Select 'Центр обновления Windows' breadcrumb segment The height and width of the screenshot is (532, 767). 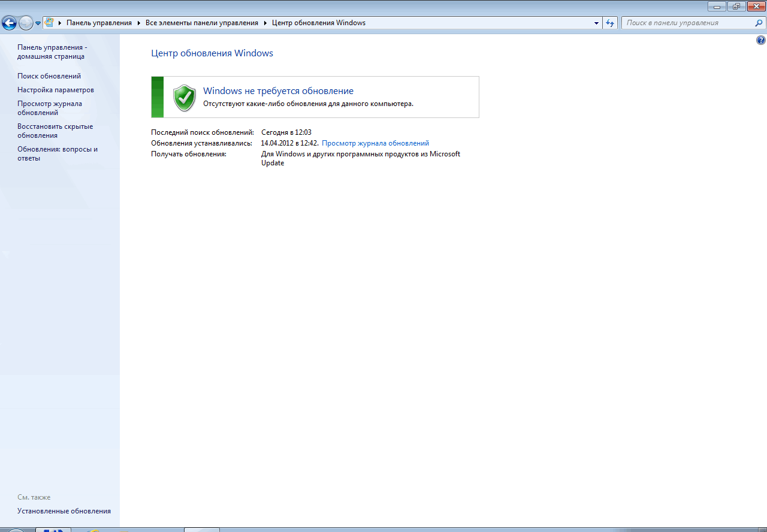[x=319, y=23]
